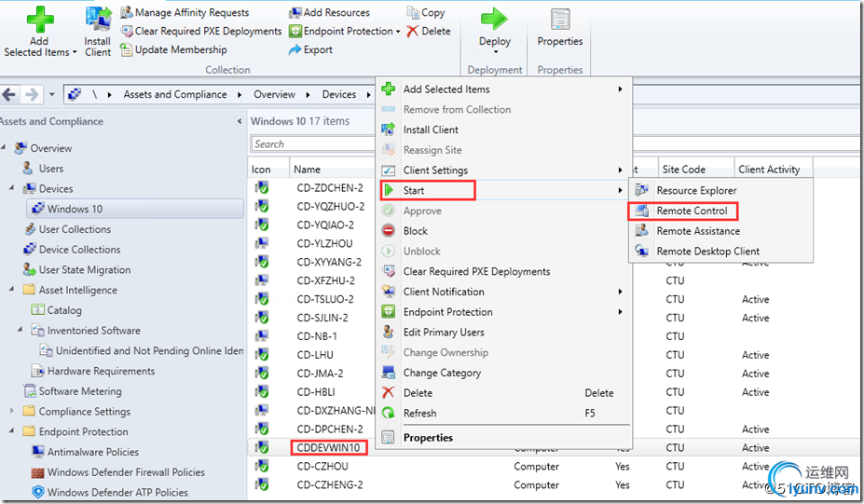The height and width of the screenshot is (504, 864).
Task: Select device row CD-CZHOU
Action: pyautogui.click(x=322, y=467)
